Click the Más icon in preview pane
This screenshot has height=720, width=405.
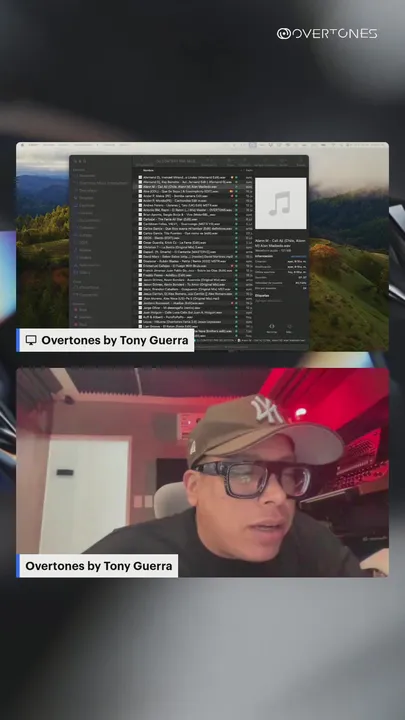pyautogui.click(x=289, y=326)
